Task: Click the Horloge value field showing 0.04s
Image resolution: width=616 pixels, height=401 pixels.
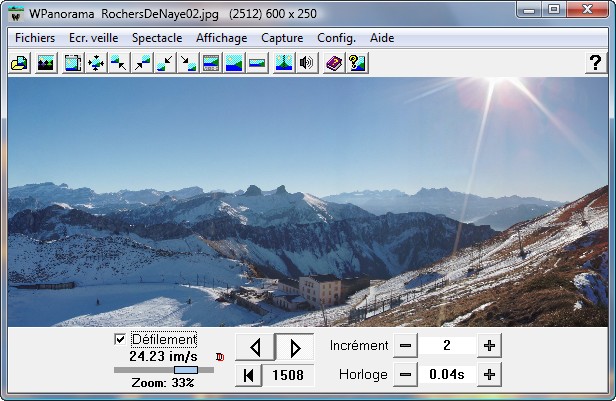Action: [x=447, y=375]
